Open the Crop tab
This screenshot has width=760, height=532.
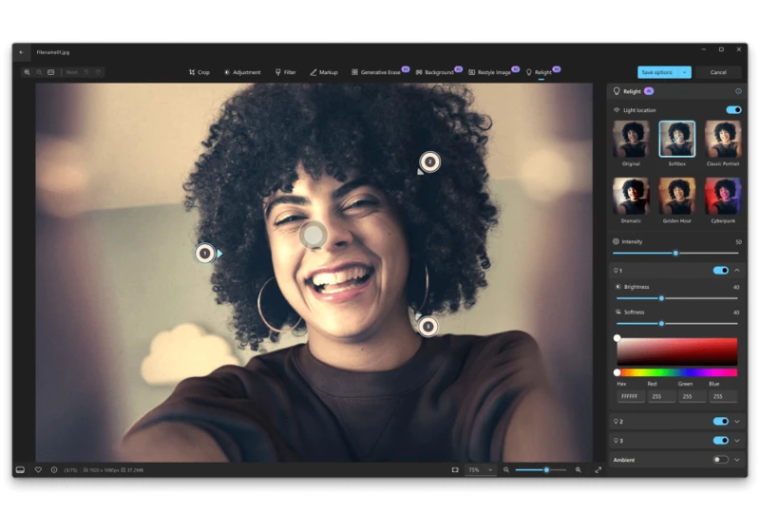coord(199,72)
